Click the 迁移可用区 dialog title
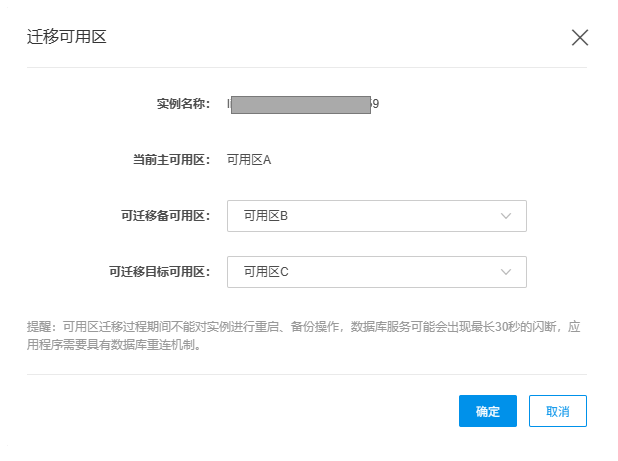This screenshot has height=461, width=618. (66, 38)
